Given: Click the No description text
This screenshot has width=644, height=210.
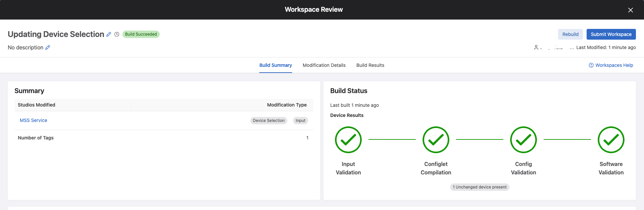Looking at the screenshot, I should [x=26, y=47].
